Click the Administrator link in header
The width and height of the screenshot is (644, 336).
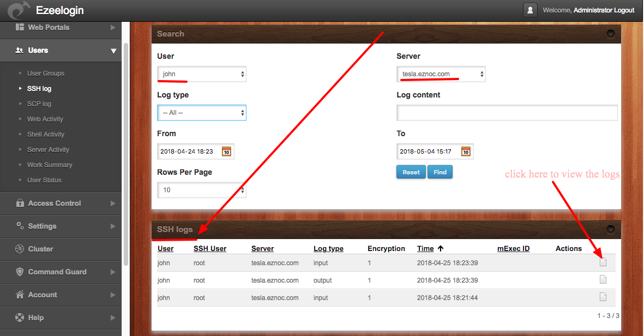[x=593, y=10]
